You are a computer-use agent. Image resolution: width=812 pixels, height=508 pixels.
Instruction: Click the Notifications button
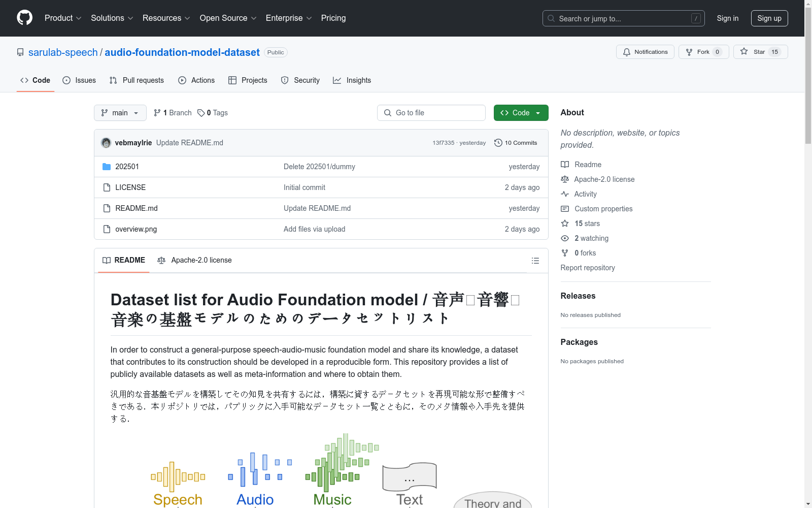pyautogui.click(x=645, y=52)
